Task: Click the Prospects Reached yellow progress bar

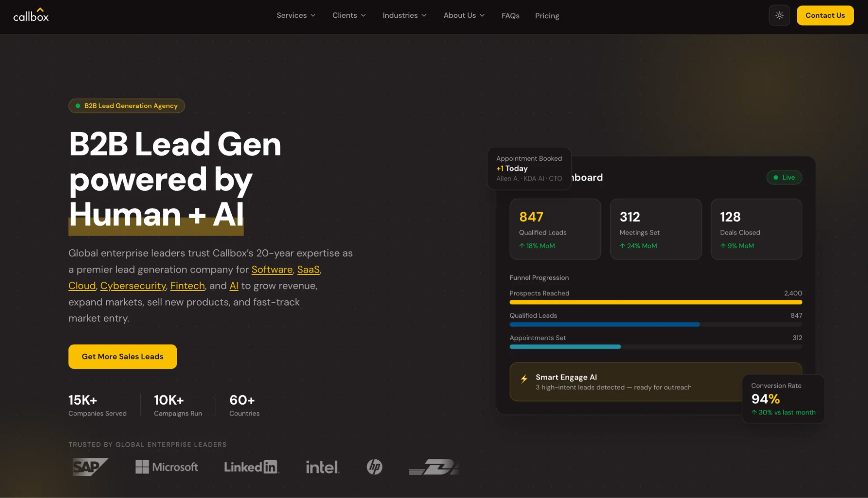Action: [x=656, y=302]
